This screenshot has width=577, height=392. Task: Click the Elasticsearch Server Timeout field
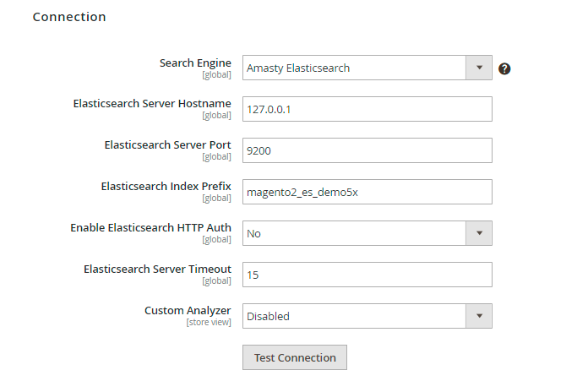367,275
